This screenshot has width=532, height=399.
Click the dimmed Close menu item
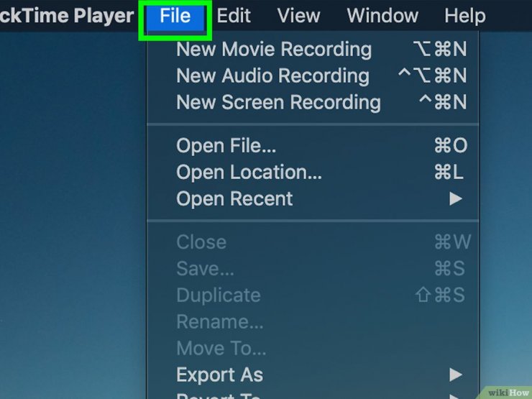(x=313, y=242)
